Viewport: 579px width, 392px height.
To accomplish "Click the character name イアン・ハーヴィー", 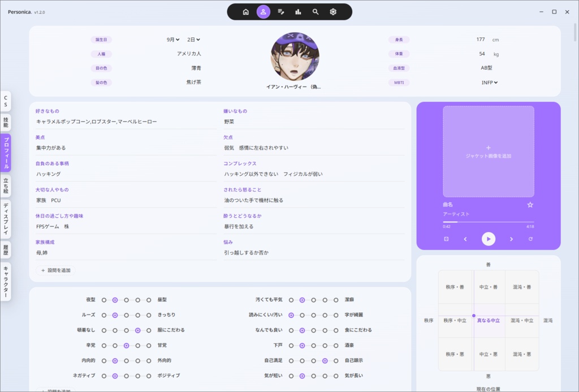I will (x=293, y=87).
